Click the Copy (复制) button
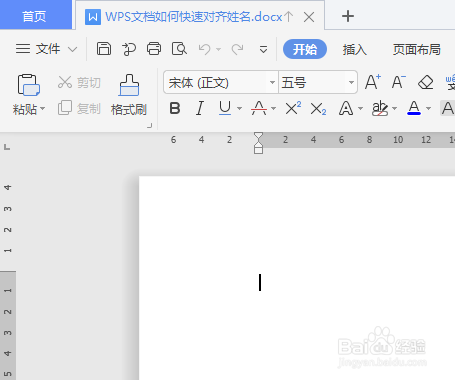Image resolution: width=455 pixels, height=380 pixels. [x=79, y=108]
